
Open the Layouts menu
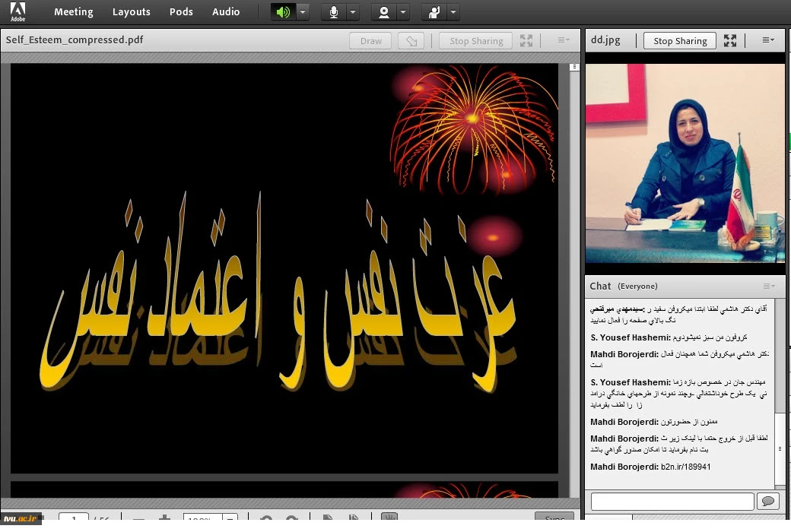click(x=131, y=12)
